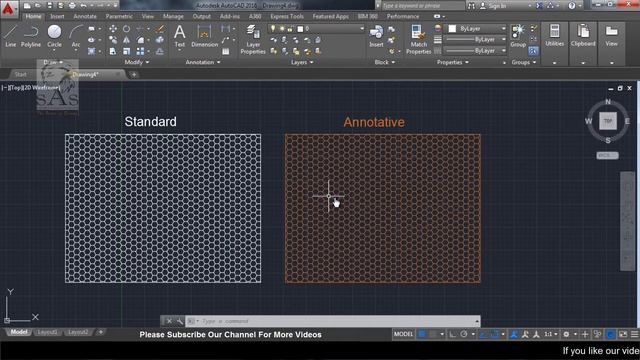Toggle ortho mode in status bar
Image resolution: width=640 pixels, height=360 pixels.
tap(453, 334)
